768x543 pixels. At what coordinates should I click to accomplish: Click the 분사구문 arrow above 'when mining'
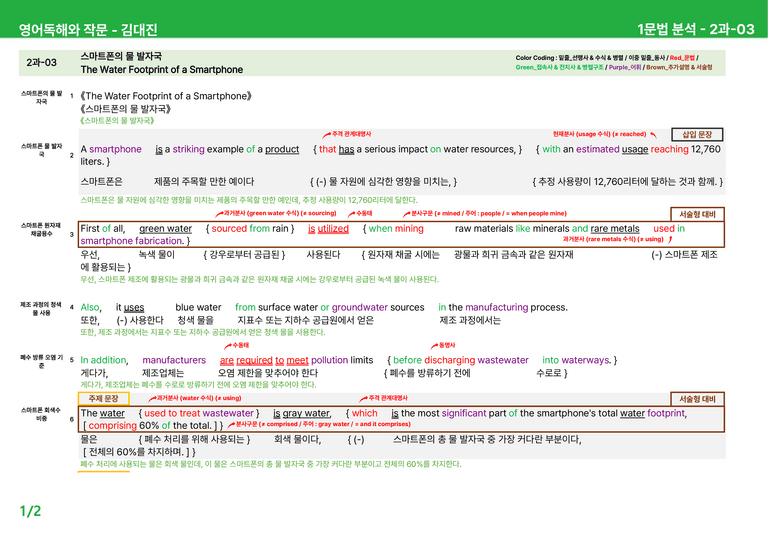484,213
